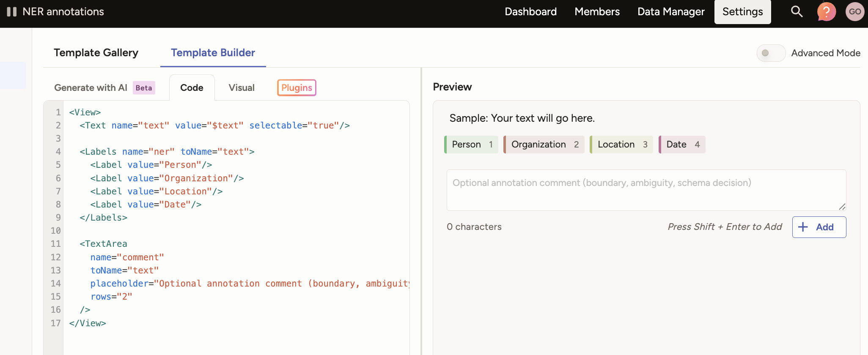This screenshot has height=355, width=868.
Task: Toggle Advanced Mode switch
Action: tap(771, 53)
